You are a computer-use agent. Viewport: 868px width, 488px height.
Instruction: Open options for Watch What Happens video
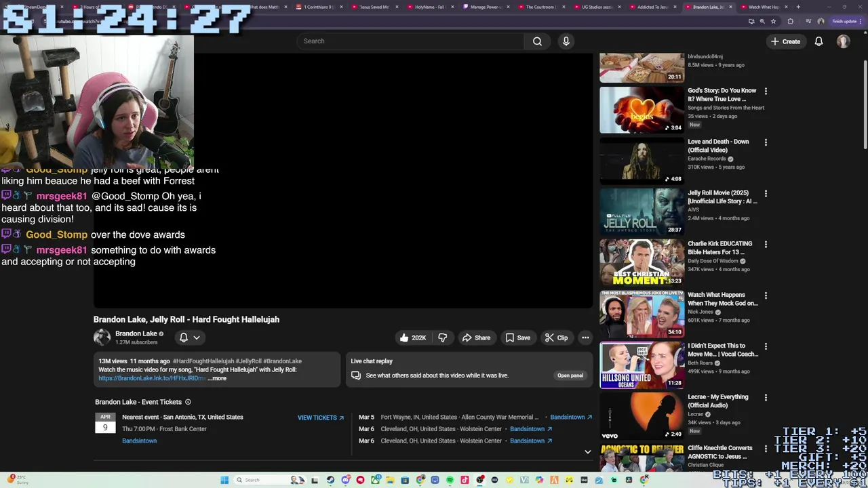766,296
